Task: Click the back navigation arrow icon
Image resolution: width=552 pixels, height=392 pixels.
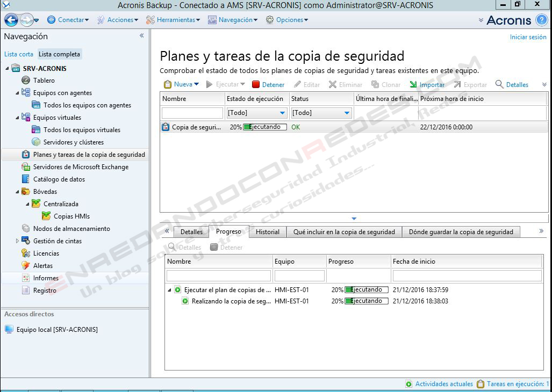Action: click(x=11, y=20)
